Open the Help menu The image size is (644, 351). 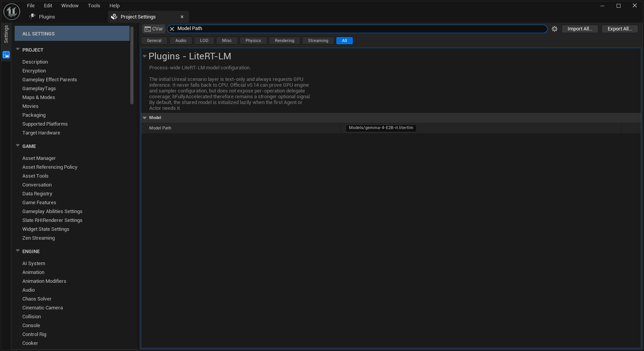point(115,5)
